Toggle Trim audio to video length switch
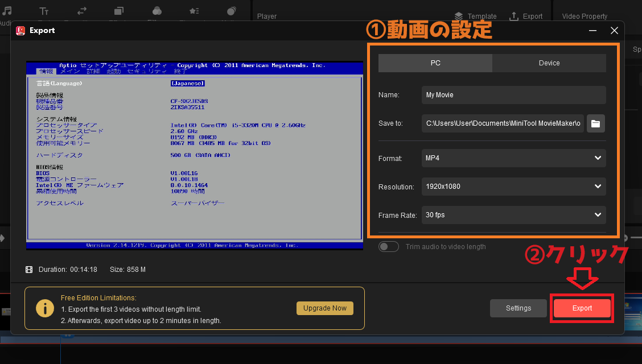This screenshot has height=364, width=642. pyautogui.click(x=389, y=247)
